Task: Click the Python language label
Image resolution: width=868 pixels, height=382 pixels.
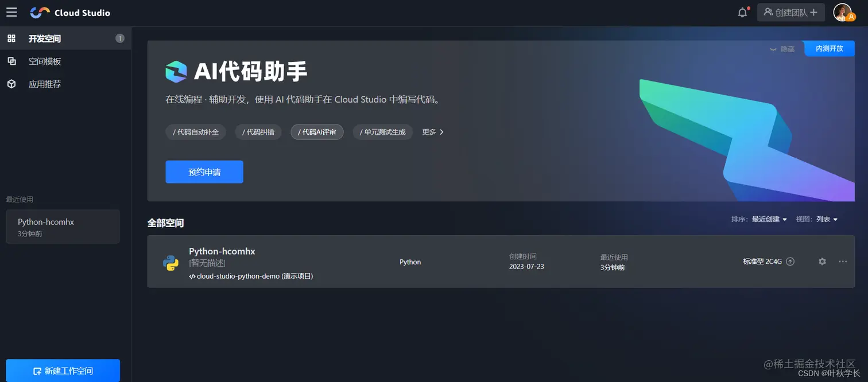Action: coord(410,262)
